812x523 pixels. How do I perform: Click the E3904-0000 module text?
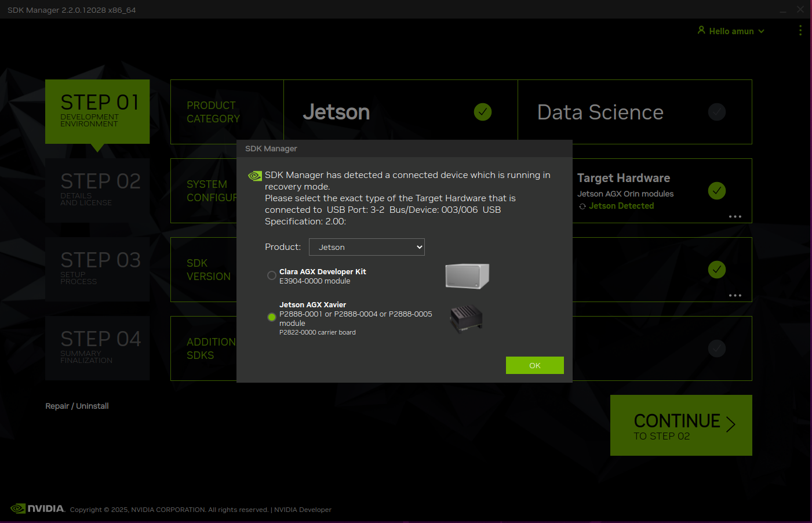coord(315,281)
